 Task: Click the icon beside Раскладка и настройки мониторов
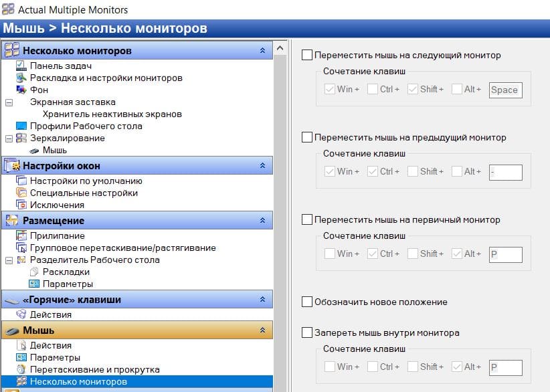click(x=21, y=78)
